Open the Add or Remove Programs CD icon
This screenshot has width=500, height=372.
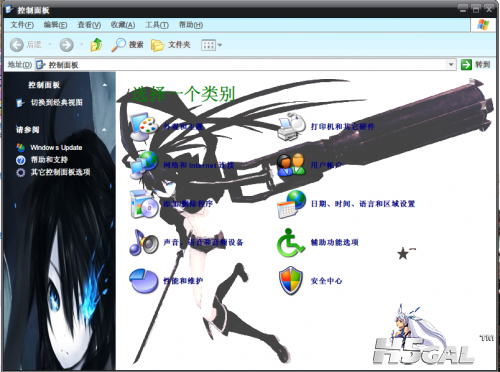coord(144,204)
